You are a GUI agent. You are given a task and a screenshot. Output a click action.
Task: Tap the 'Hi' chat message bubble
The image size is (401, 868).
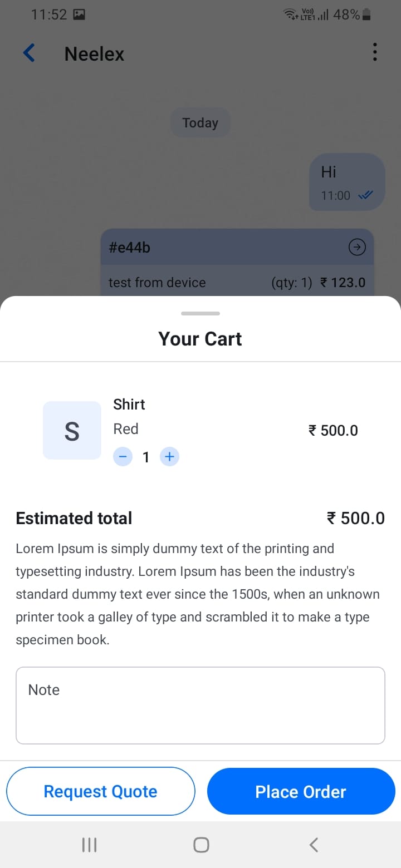coord(346,182)
